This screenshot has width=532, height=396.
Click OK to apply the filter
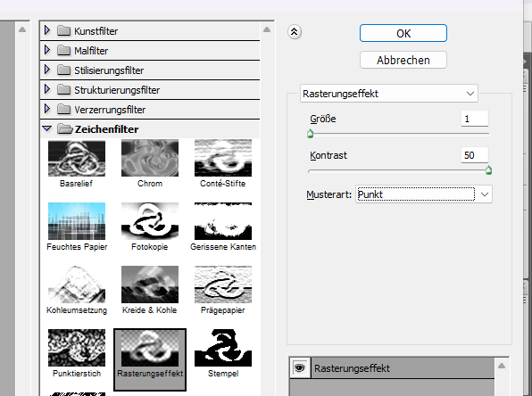(403, 33)
